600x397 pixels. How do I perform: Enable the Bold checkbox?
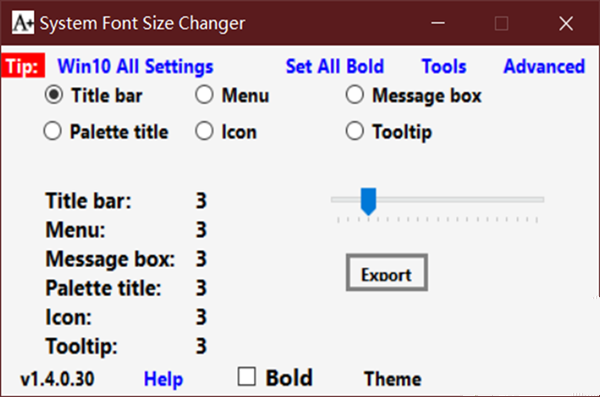coord(246,377)
